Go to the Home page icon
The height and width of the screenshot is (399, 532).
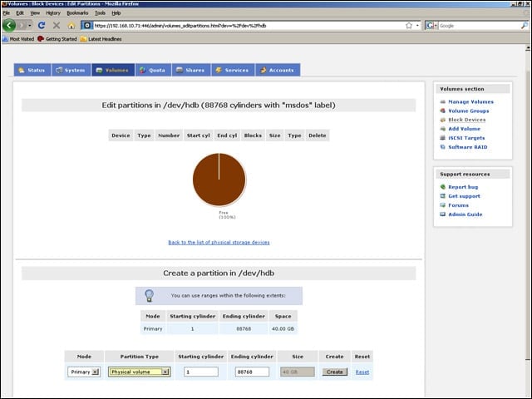click(71, 26)
